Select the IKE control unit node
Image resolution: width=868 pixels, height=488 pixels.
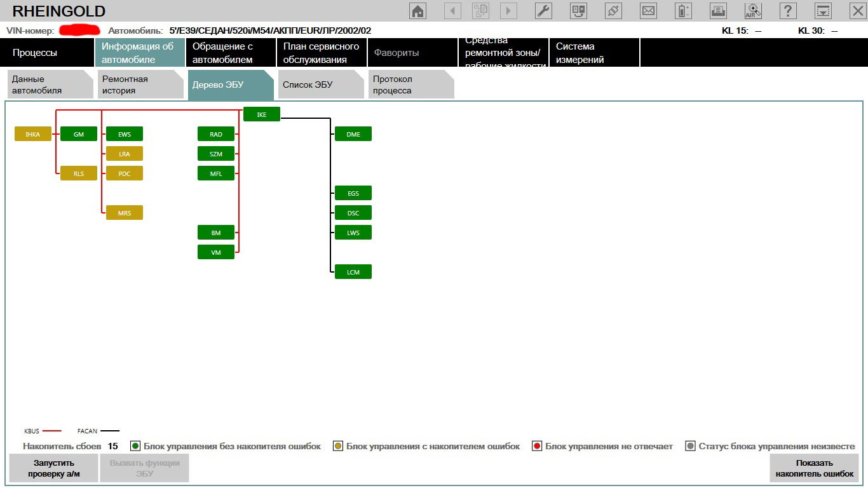[262, 114]
